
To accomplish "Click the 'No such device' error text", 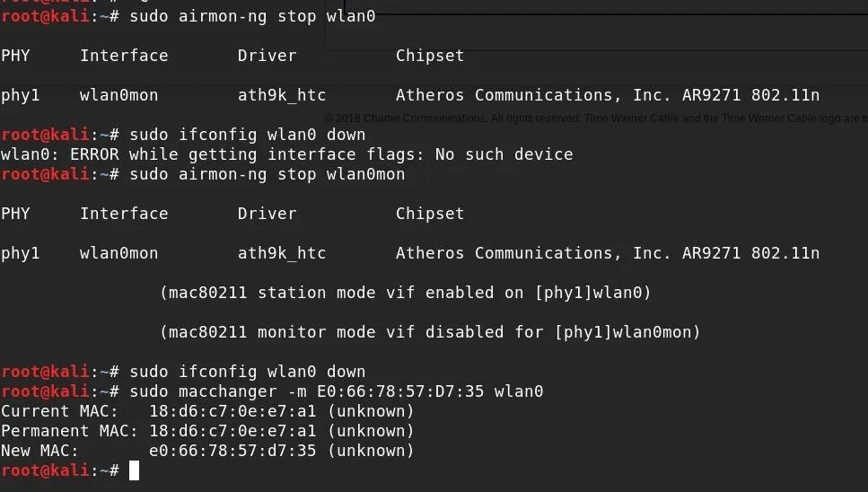I will point(504,154).
